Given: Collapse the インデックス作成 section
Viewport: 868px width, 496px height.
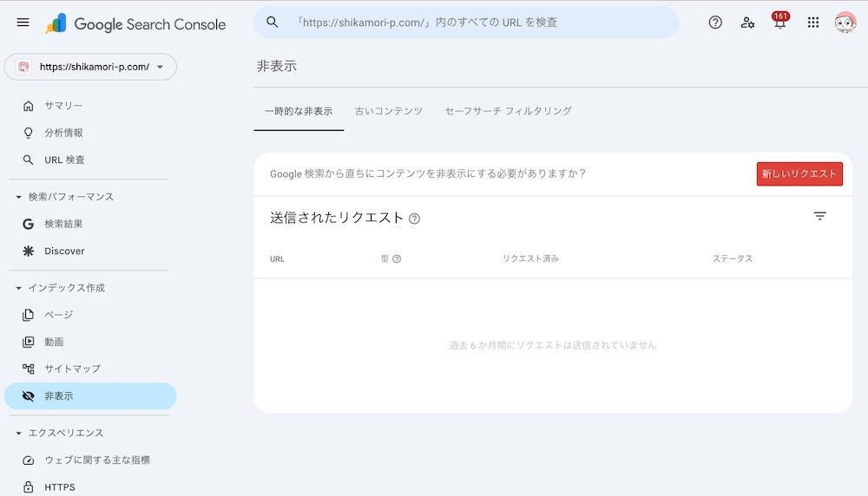Looking at the screenshot, I should pos(19,288).
